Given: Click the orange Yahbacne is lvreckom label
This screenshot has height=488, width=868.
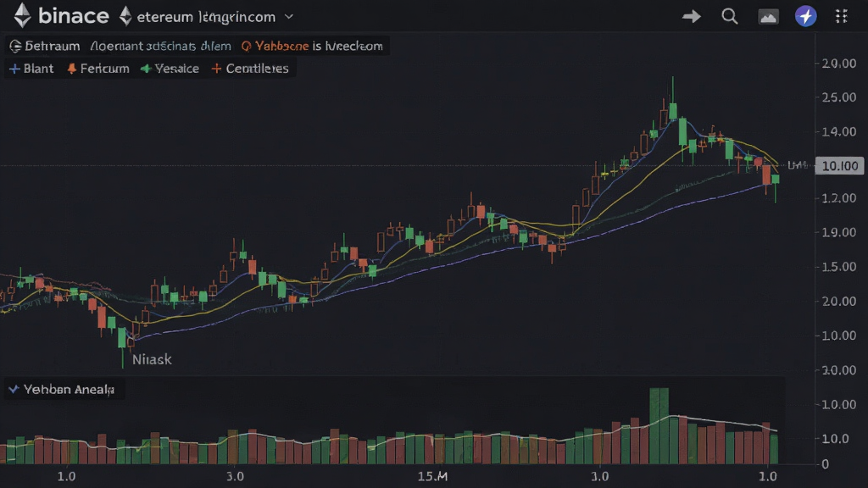Looking at the screenshot, I should coord(312,46).
